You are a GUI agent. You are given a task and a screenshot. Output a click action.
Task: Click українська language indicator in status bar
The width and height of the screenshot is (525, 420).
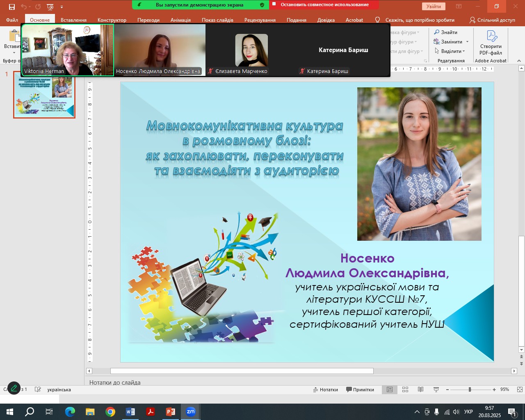(x=59, y=390)
